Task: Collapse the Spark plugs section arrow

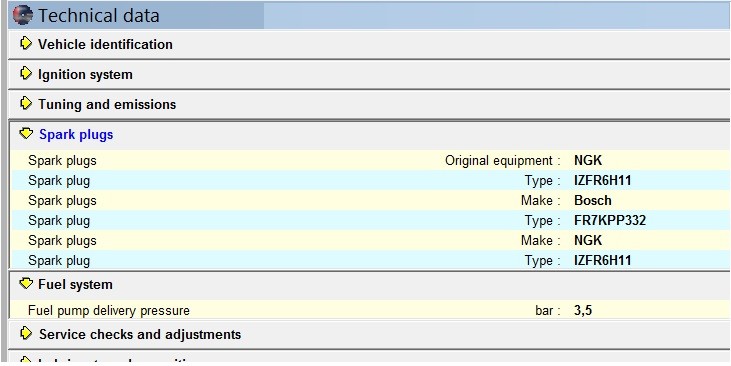Action: tap(26, 134)
